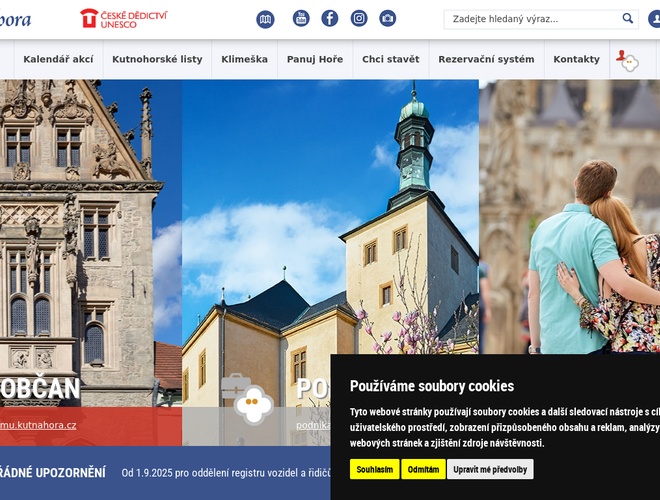Select Klimeška in the navigation bar

(244, 60)
